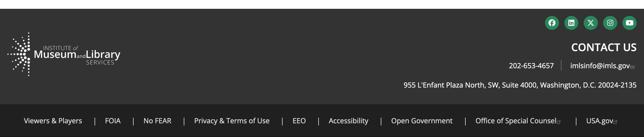Open the IMLS Facebook page icon
Screen dimensions: 644x137
point(552,23)
